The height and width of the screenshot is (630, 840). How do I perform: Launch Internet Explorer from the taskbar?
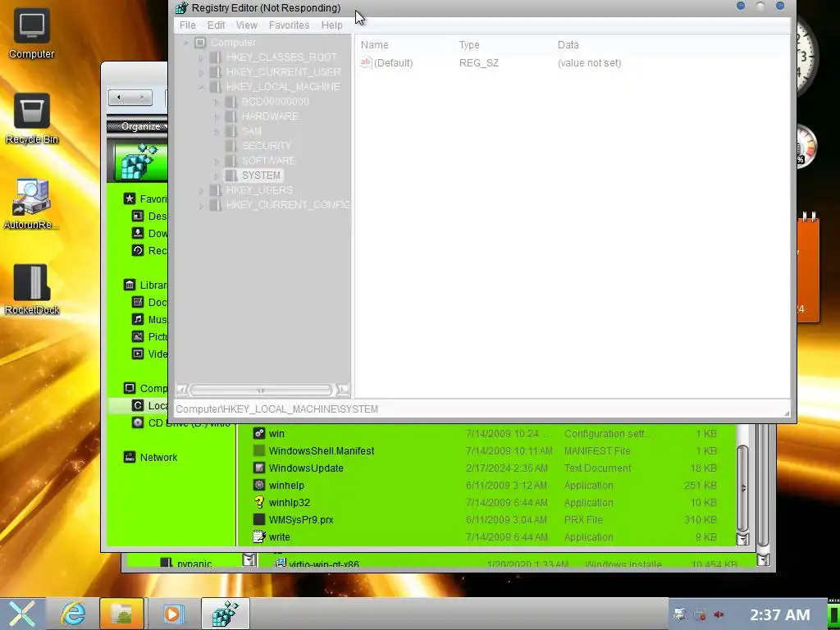click(73, 614)
